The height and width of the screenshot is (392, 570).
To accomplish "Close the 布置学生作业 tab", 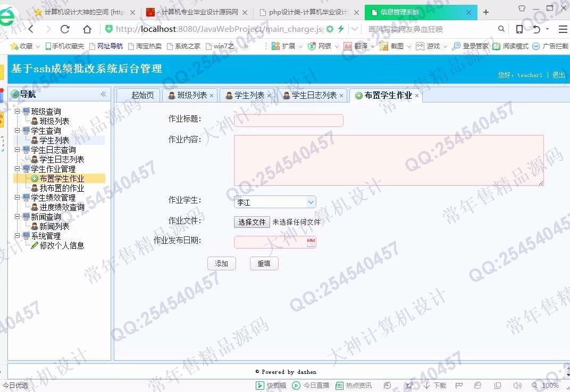I will 416,96.
